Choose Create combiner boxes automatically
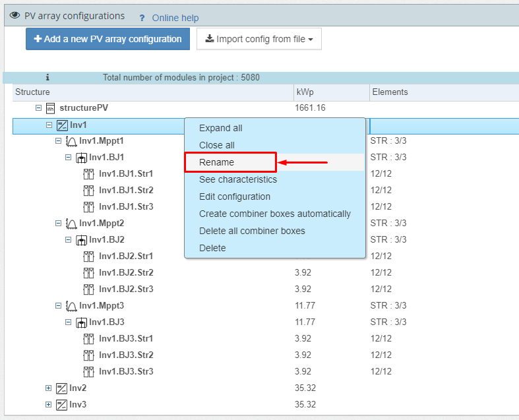Image resolution: width=519 pixels, height=420 pixels. click(275, 214)
